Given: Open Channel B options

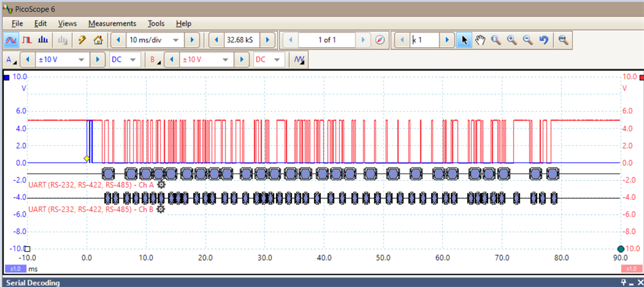Looking at the screenshot, I should pyautogui.click(x=154, y=59).
